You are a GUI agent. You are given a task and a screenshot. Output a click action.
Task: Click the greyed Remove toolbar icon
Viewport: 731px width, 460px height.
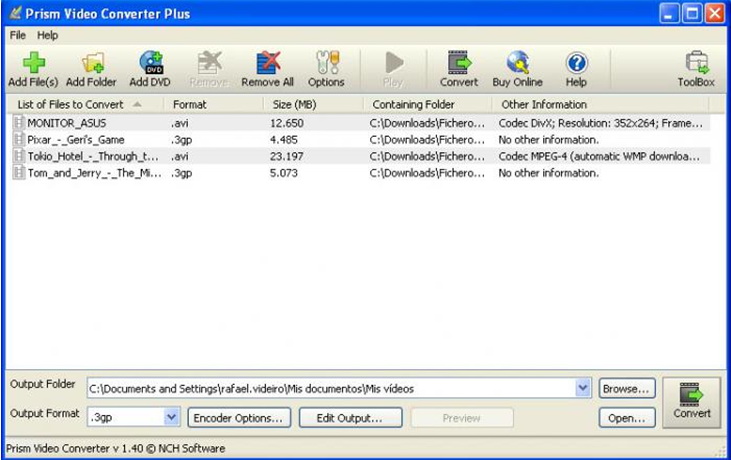209,62
